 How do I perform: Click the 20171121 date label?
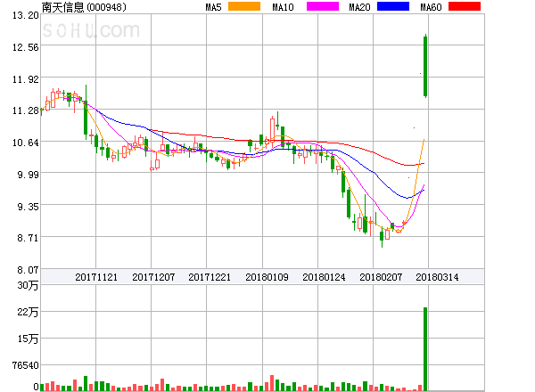[x=96, y=277]
